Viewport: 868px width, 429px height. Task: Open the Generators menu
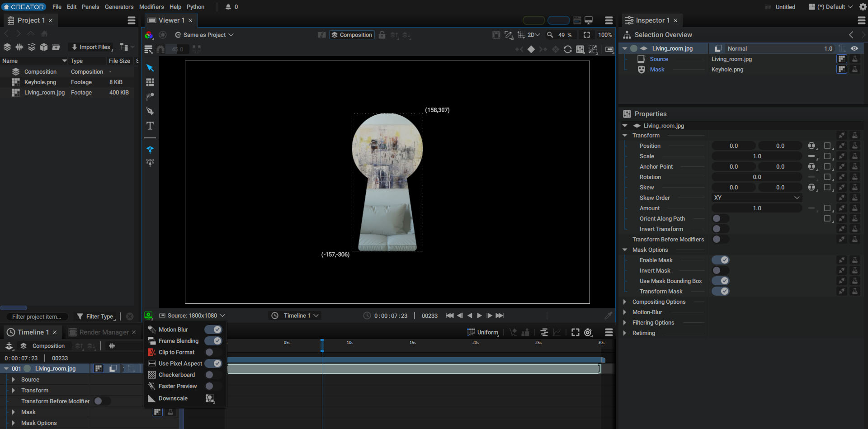(x=119, y=7)
